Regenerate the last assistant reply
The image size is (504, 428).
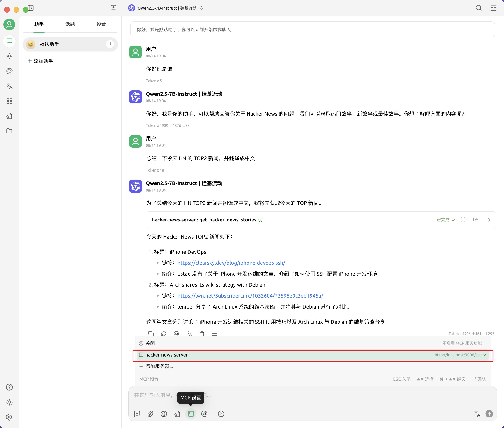pos(164,333)
